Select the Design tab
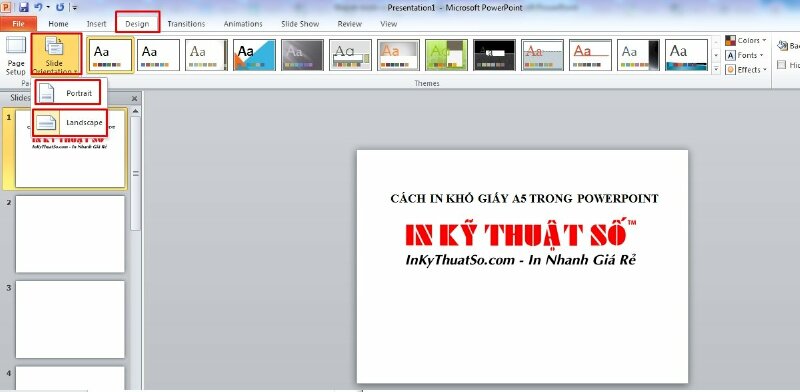The image size is (800, 392). 137,23
